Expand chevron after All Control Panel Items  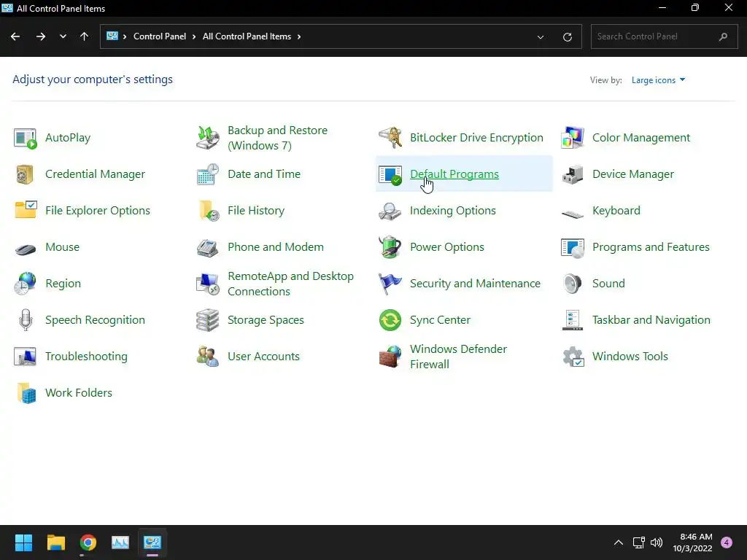[299, 36]
